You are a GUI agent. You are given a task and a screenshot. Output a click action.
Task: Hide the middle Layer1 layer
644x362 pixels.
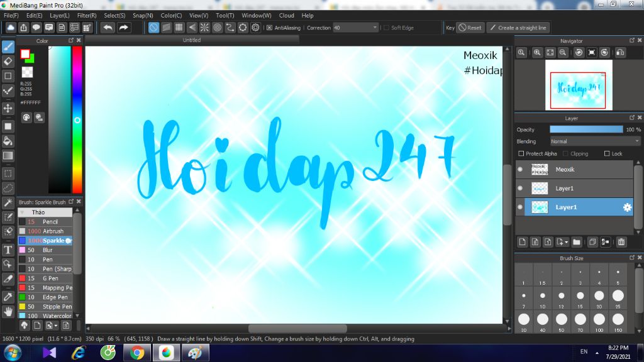[520, 189]
